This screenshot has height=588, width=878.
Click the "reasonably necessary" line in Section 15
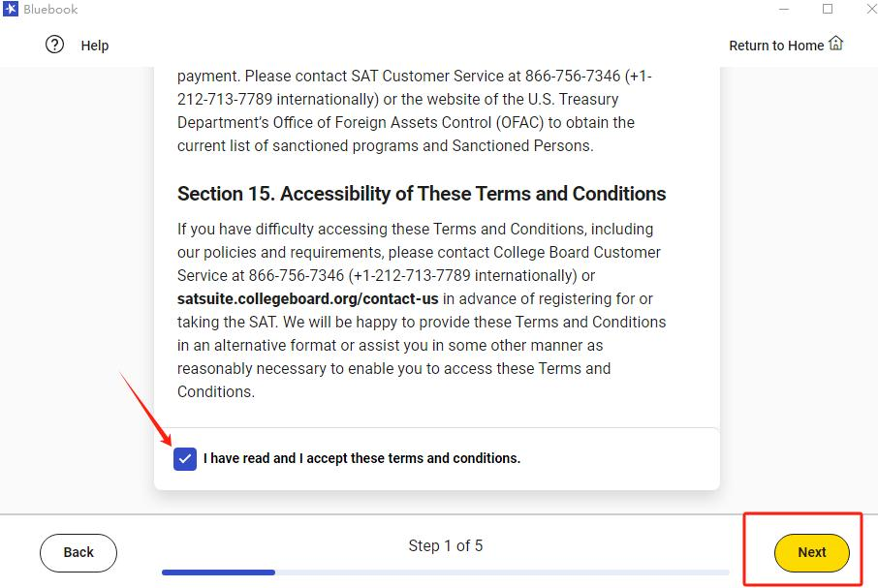tap(393, 368)
